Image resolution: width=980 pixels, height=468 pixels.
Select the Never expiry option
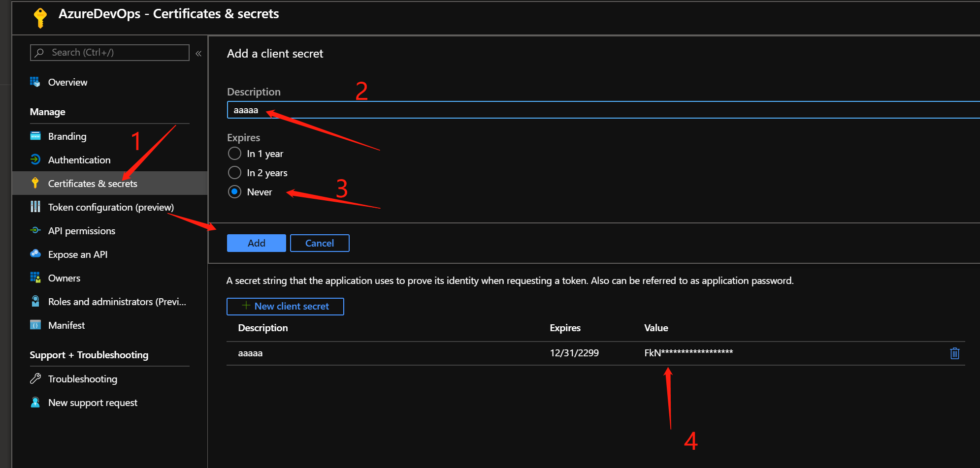click(x=234, y=192)
